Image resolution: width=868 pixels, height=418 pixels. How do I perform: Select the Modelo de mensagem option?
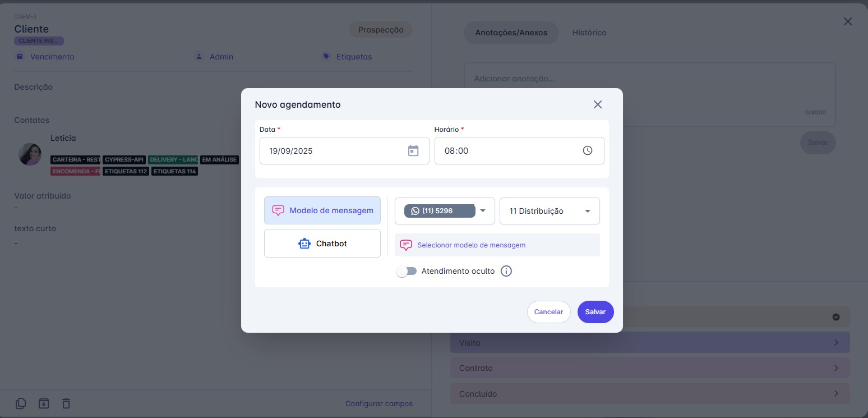pyautogui.click(x=322, y=210)
